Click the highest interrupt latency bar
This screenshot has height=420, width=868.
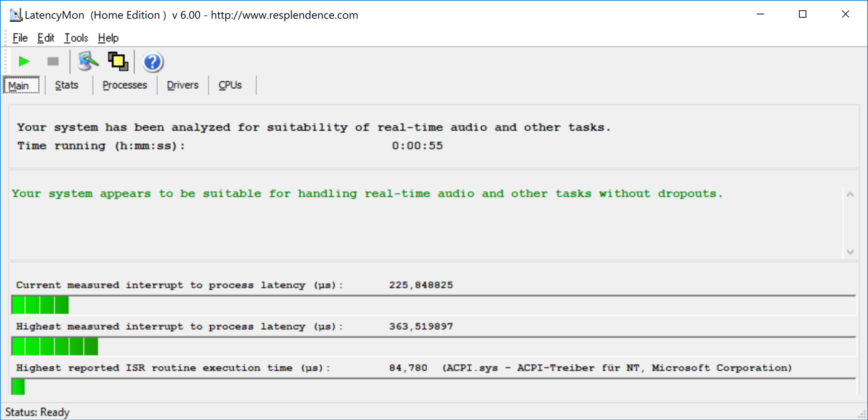pos(434,347)
